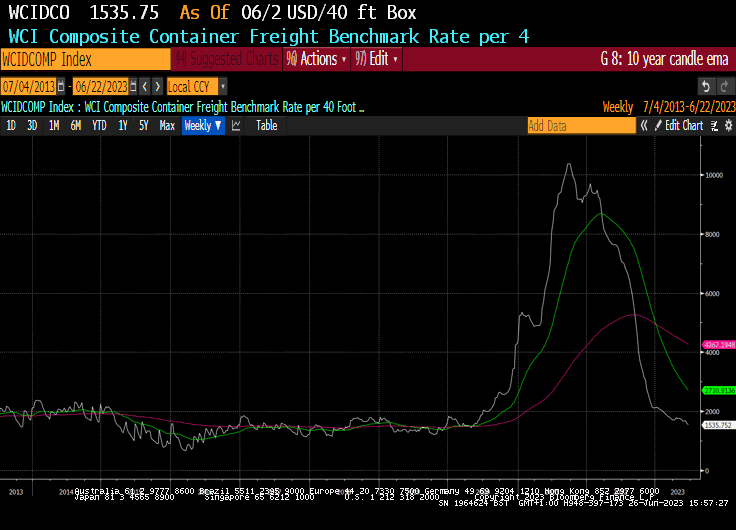736x530 pixels.
Task: Expand the Edit menu
Action: pos(376,59)
